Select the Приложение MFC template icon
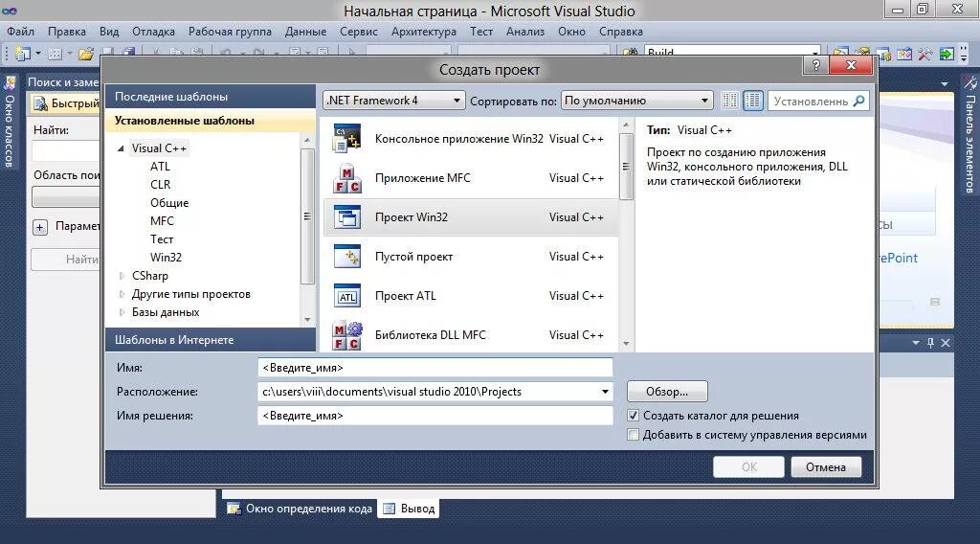Screen dimensions: 980x544 pos(346,178)
